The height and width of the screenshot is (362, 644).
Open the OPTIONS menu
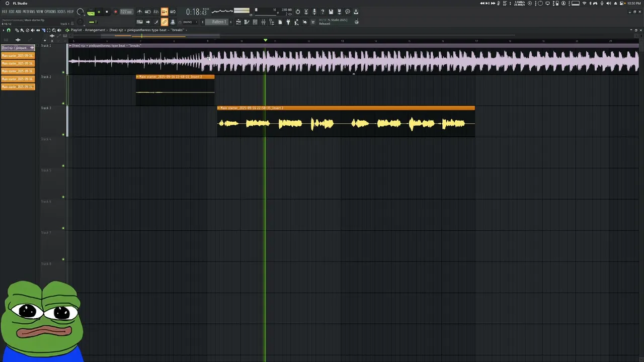(x=50, y=12)
